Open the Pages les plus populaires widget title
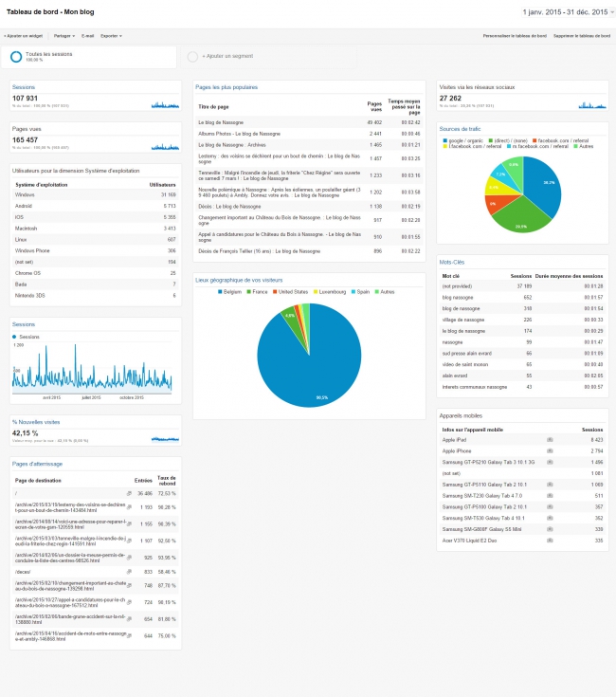Image resolution: width=616 pixels, height=697 pixels. click(x=226, y=87)
